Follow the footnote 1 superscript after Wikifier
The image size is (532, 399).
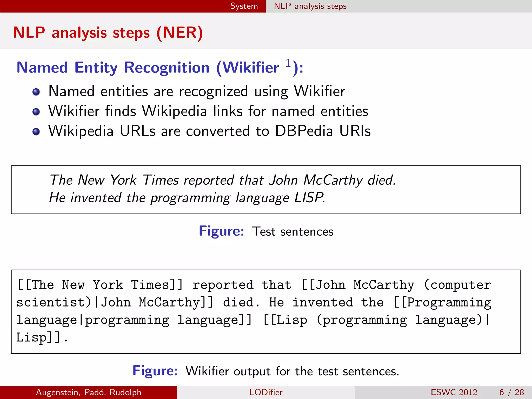288,63
